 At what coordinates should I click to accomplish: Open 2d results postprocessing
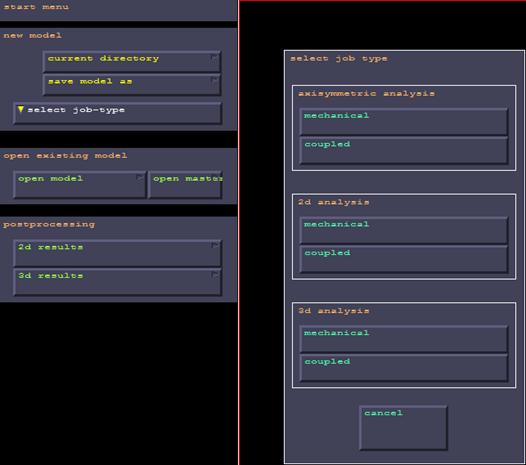tap(117, 253)
